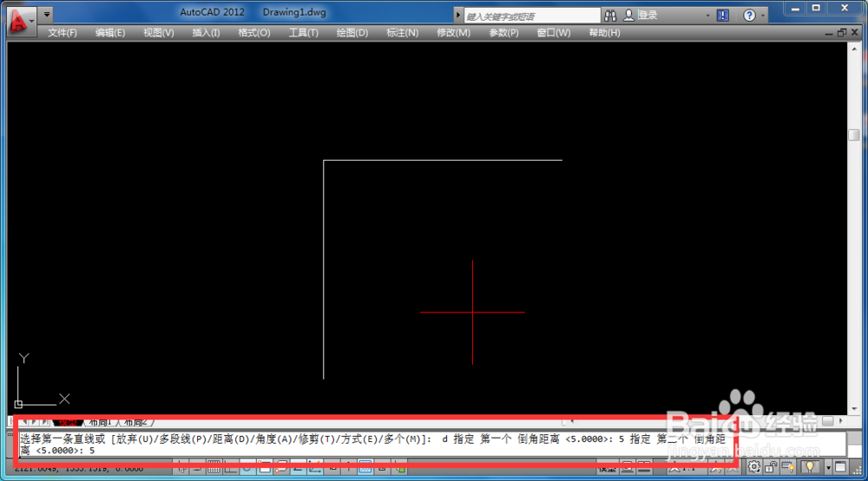Viewport: 868px width, 481px height.
Task: Toggle Grid Display in status bar
Action: click(x=214, y=468)
